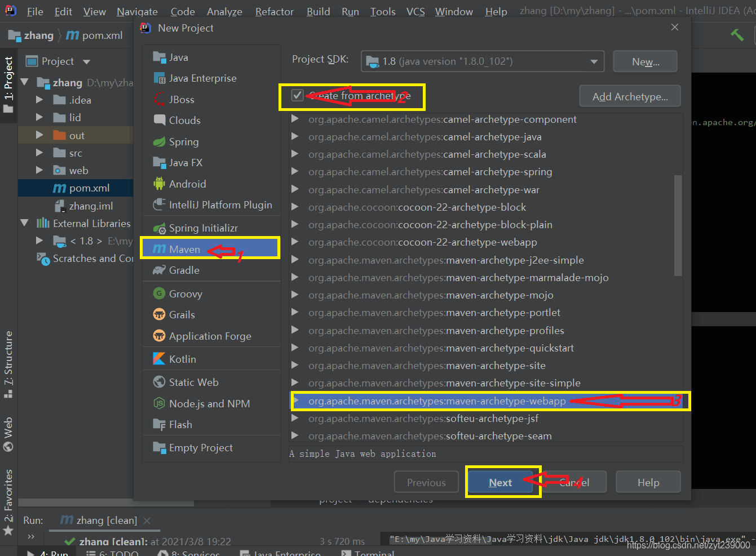Click the Help button
Viewport: 756px width, 556px height.
pos(648,482)
